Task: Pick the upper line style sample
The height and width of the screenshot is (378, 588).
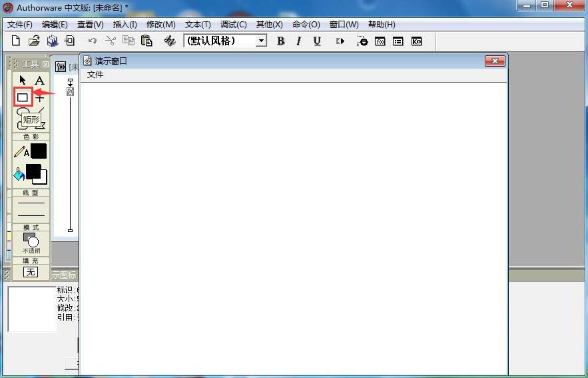Action: (x=31, y=203)
